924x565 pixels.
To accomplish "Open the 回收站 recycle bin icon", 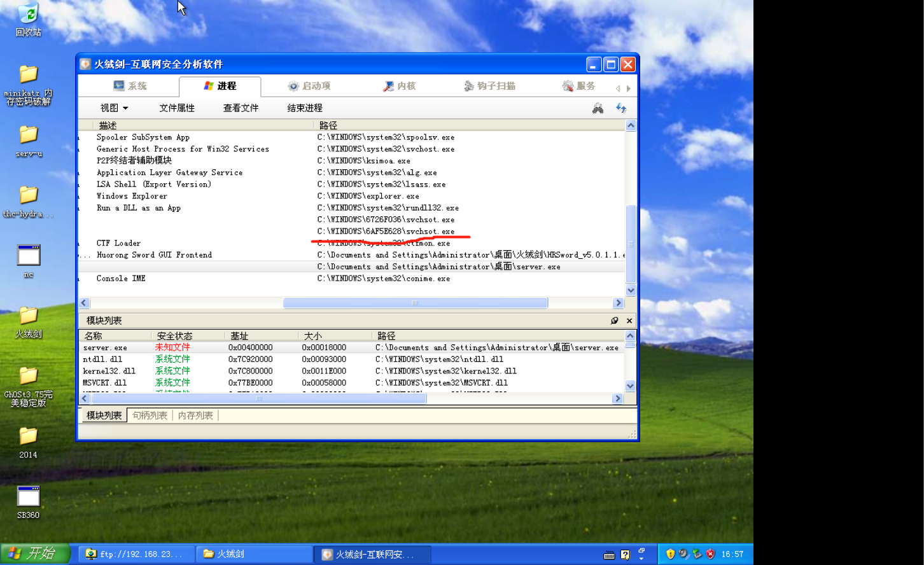I will [28, 20].
